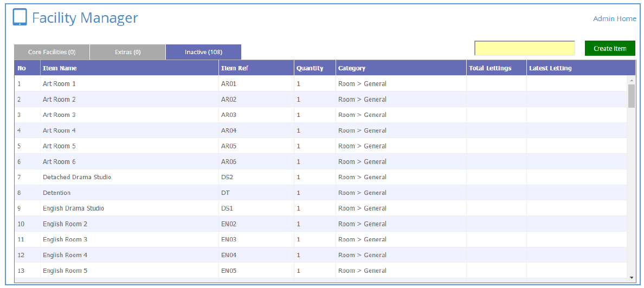Click the vertical scrollbar thumb
644x288 pixels.
click(632, 96)
